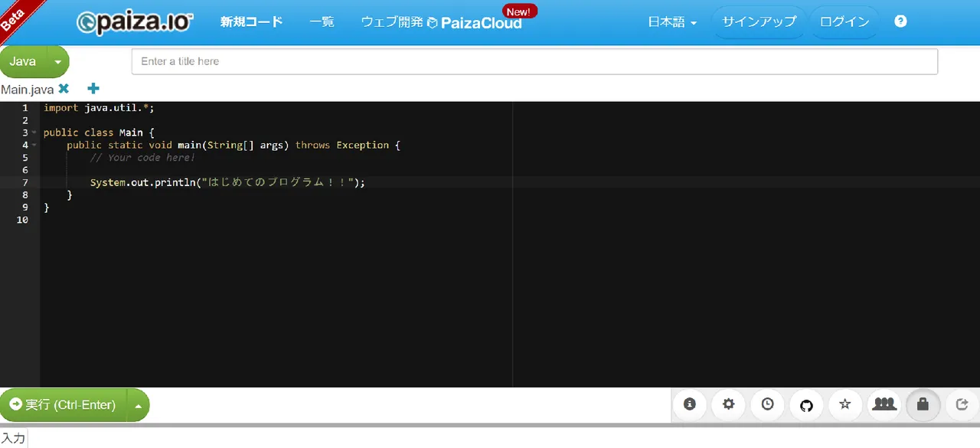Open ウェブ開発 PaizaCloud link
Viewport: 980px width, 448px height.
pyautogui.click(x=442, y=22)
